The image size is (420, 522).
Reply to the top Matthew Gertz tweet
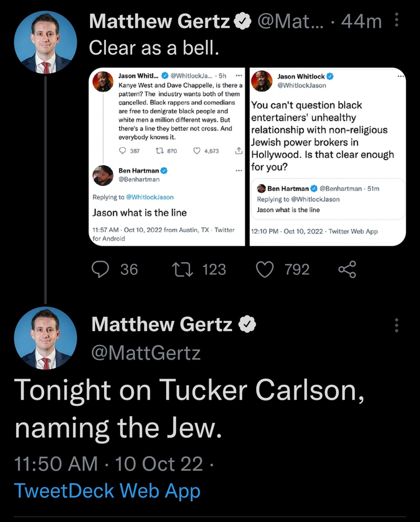tap(101, 269)
